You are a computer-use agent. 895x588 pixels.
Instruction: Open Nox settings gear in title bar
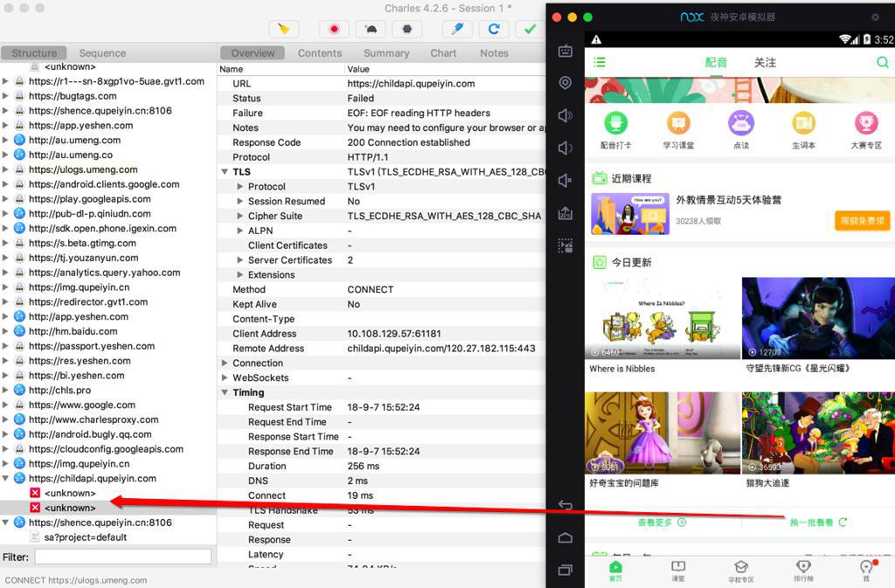875,17
